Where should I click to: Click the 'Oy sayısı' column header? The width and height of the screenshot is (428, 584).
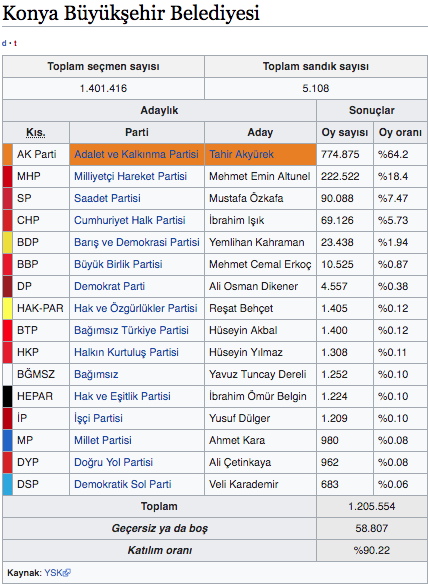click(x=345, y=132)
